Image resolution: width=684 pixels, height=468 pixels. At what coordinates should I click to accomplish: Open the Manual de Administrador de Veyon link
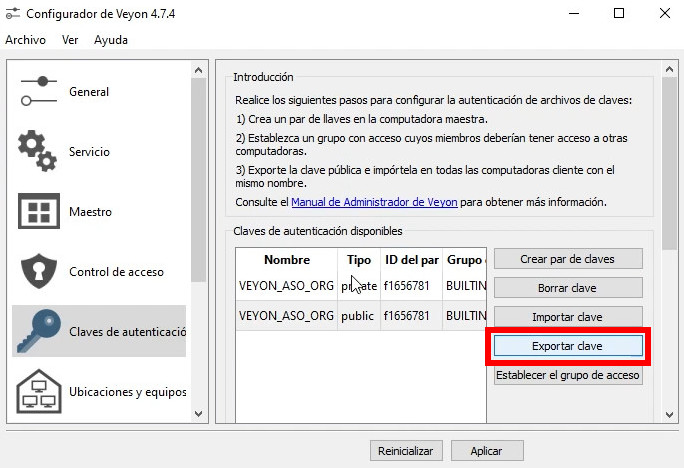tap(374, 202)
